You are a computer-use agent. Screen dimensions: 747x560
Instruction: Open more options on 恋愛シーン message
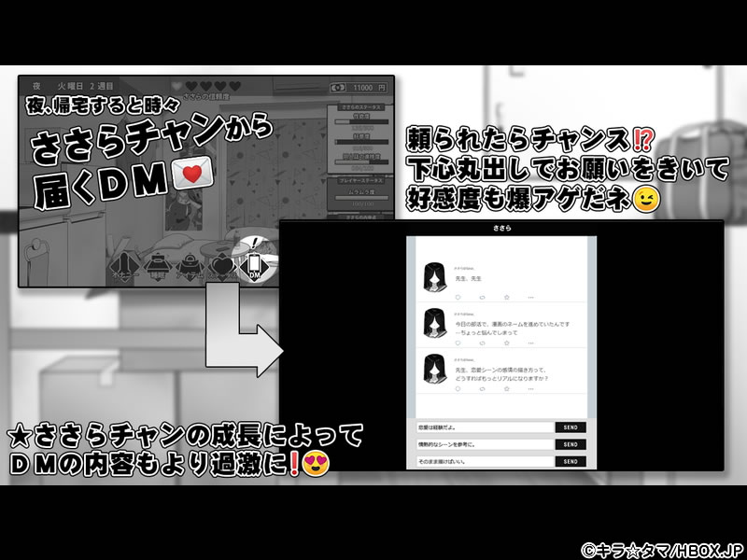point(530,389)
